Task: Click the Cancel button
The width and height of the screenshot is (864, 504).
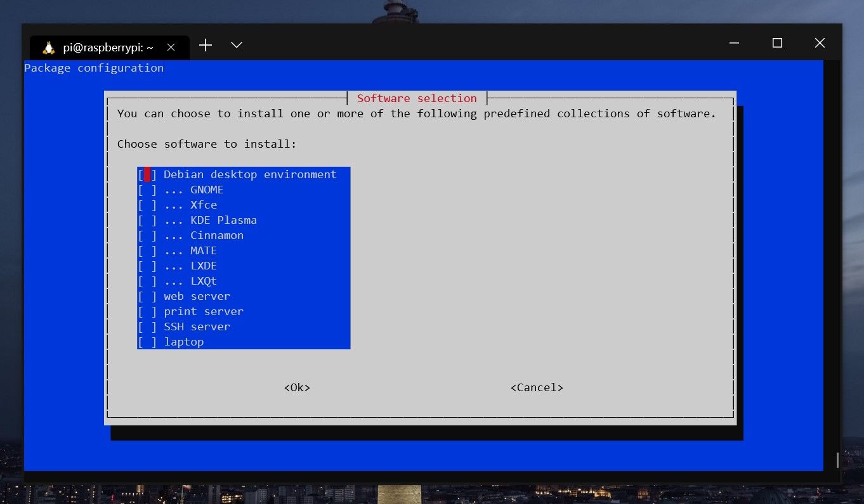Action: click(x=537, y=387)
